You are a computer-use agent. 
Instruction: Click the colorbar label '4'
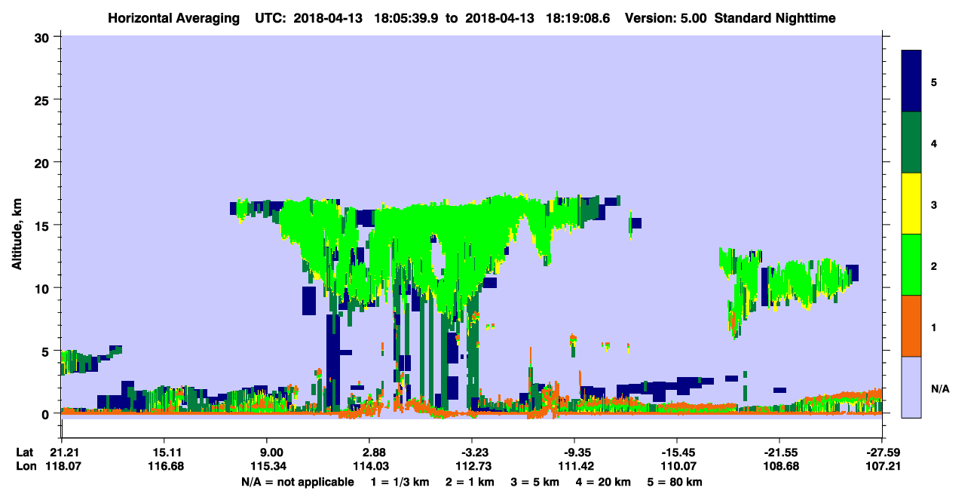pos(933,143)
